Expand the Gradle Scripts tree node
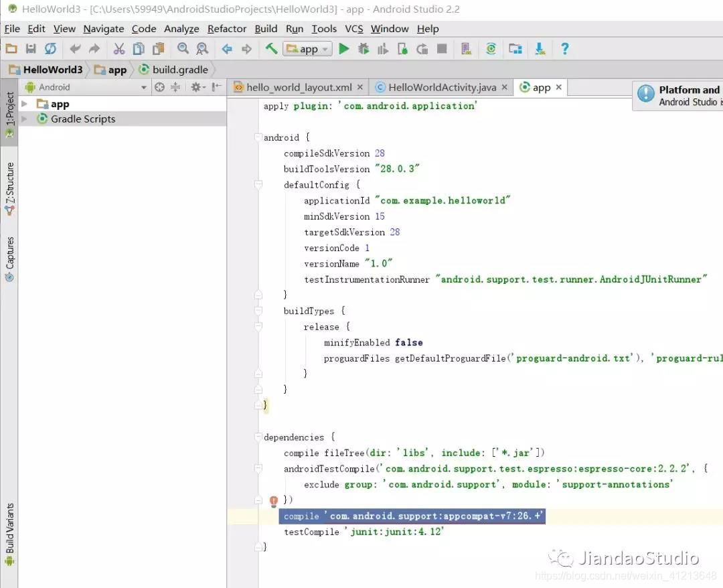 [25, 119]
